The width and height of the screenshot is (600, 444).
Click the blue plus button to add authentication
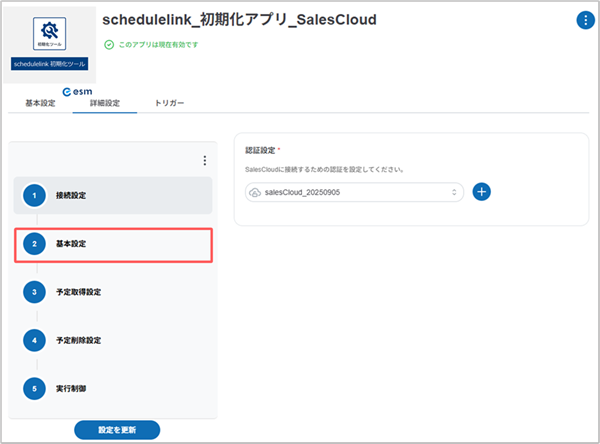pos(481,191)
